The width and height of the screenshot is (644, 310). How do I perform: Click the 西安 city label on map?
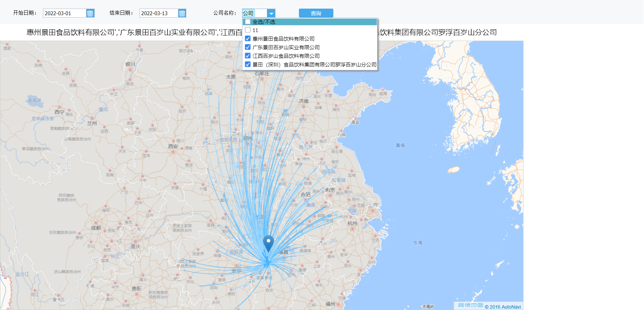coord(173,146)
